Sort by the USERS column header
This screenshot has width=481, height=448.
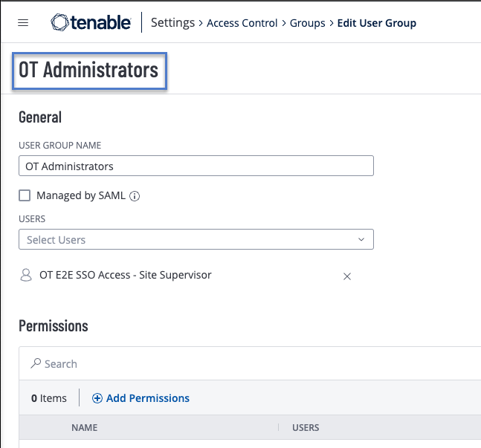click(x=306, y=428)
